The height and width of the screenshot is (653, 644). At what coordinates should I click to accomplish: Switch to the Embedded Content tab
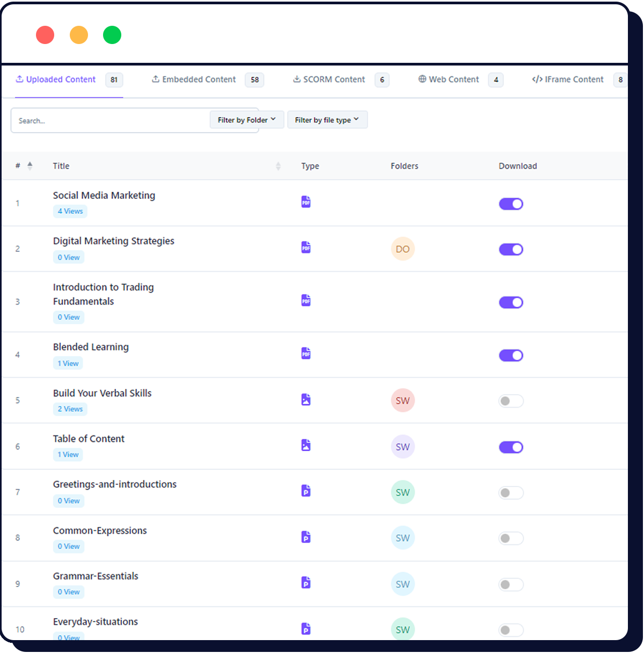click(x=199, y=79)
